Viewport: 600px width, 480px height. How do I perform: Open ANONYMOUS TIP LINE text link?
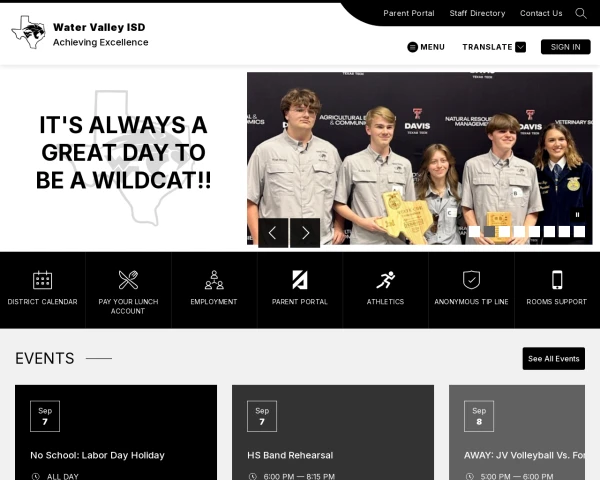click(x=471, y=302)
